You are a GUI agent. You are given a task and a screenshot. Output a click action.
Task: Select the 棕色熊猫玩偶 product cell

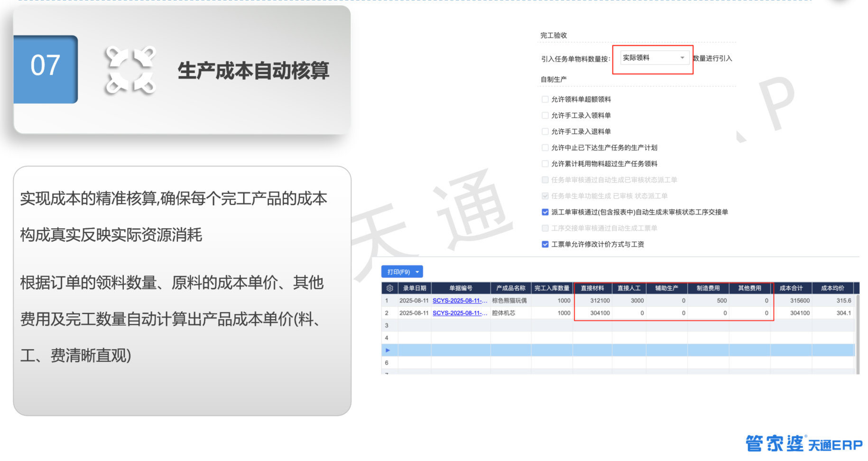pos(511,301)
